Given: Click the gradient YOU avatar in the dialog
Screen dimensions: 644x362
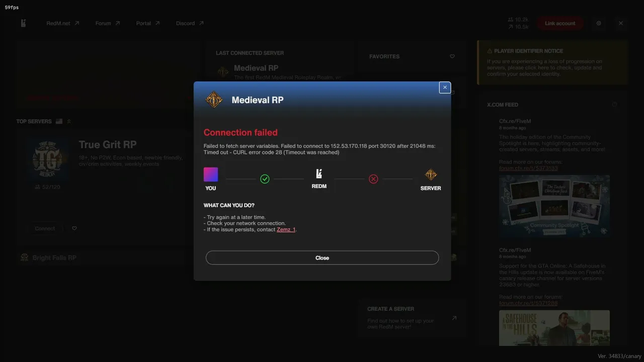Looking at the screenshot, I should 211,174.
